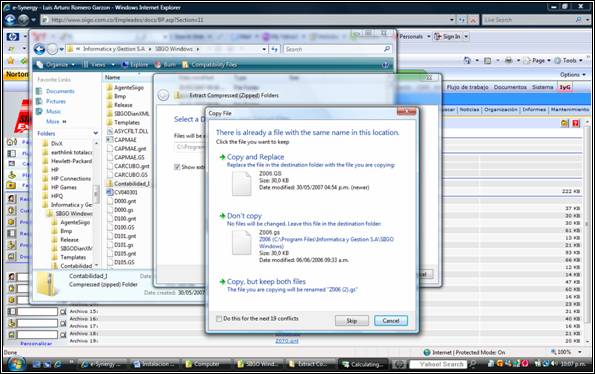
Task: Click Compatibility Files toolbar button
Action: tap(209, 65)
